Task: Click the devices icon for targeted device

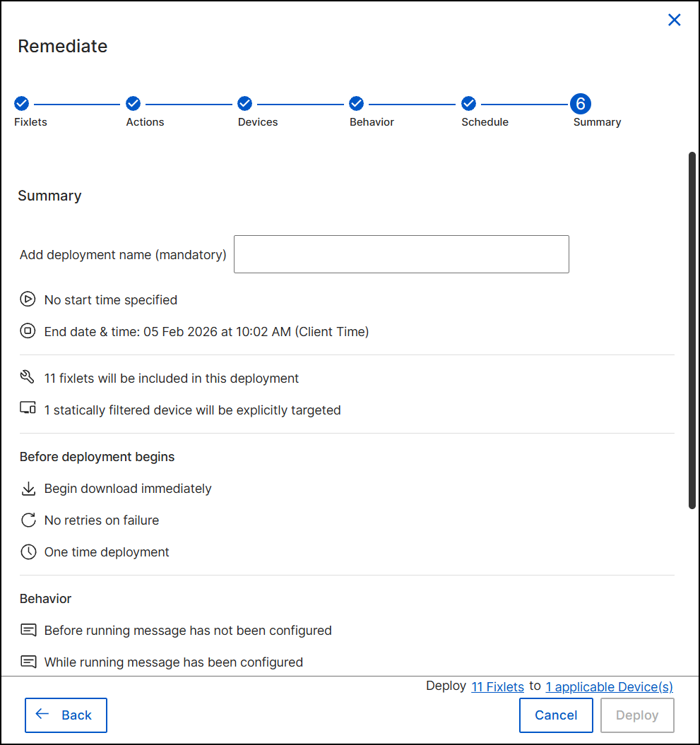Action: (28, 409)
